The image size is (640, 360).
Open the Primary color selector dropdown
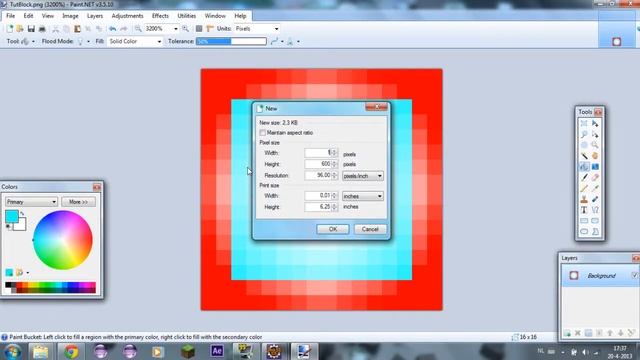(x=31, y=202)
